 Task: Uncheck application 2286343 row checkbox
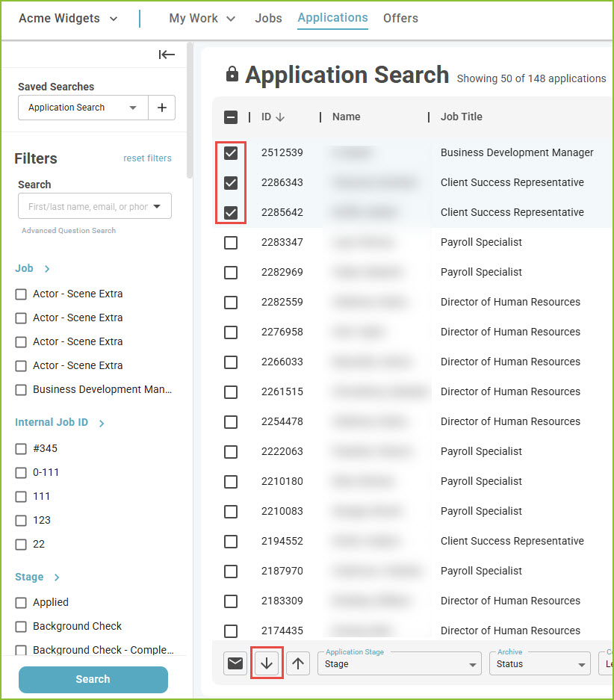[x=231, y=183]
